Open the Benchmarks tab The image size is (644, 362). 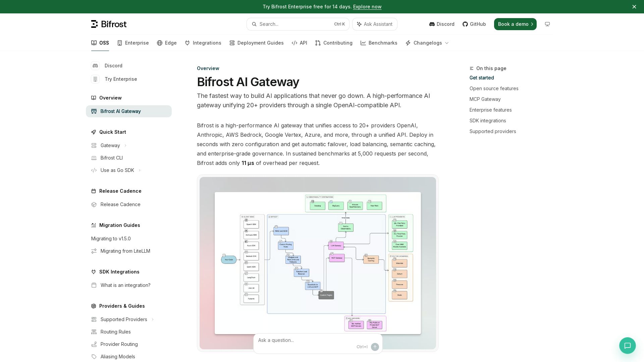[379, 43]
